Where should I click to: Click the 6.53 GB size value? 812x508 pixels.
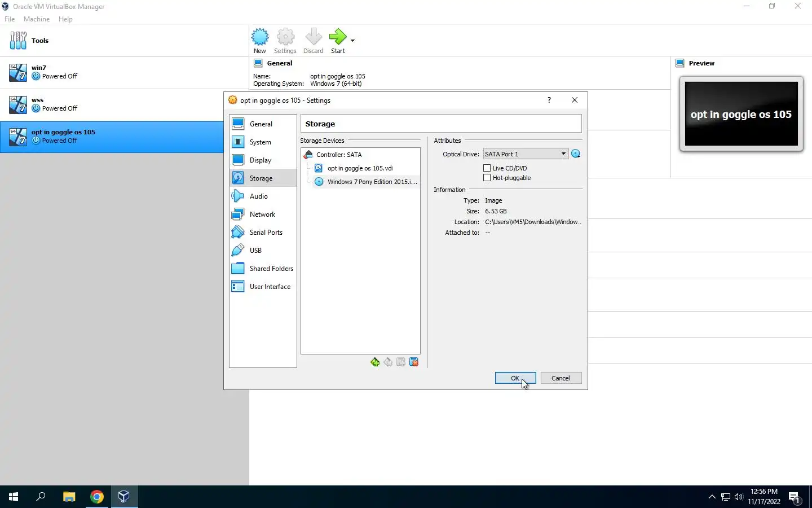tap(496, 211)
